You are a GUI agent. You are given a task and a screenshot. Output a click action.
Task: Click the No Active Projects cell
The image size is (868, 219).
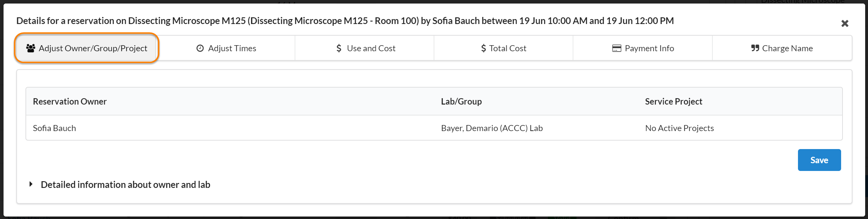point(679,128)
